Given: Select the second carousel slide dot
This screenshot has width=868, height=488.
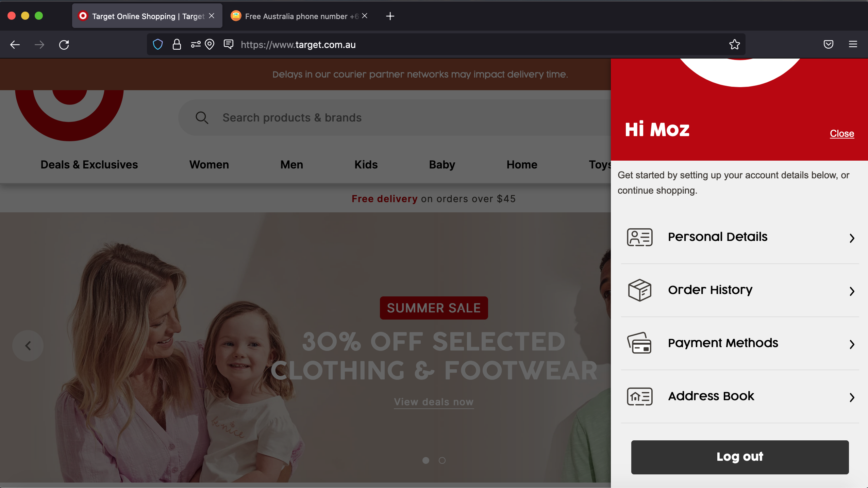Looking at the screenshot, I should point(442,460).
